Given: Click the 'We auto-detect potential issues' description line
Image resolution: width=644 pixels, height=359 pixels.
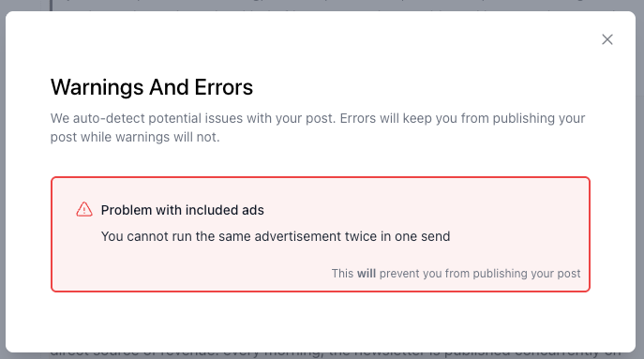Looking at the screenshot, I should click(x=318, y=118).
